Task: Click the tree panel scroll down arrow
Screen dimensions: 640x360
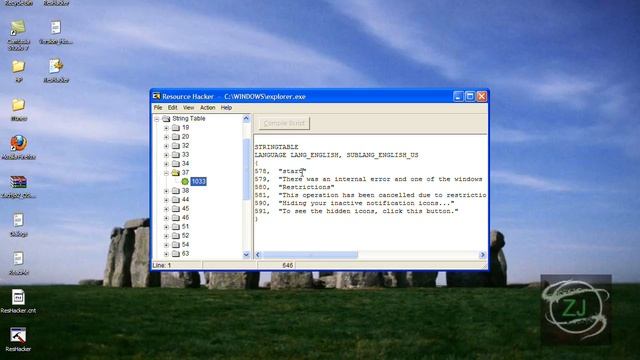Action: coord(246,255)
